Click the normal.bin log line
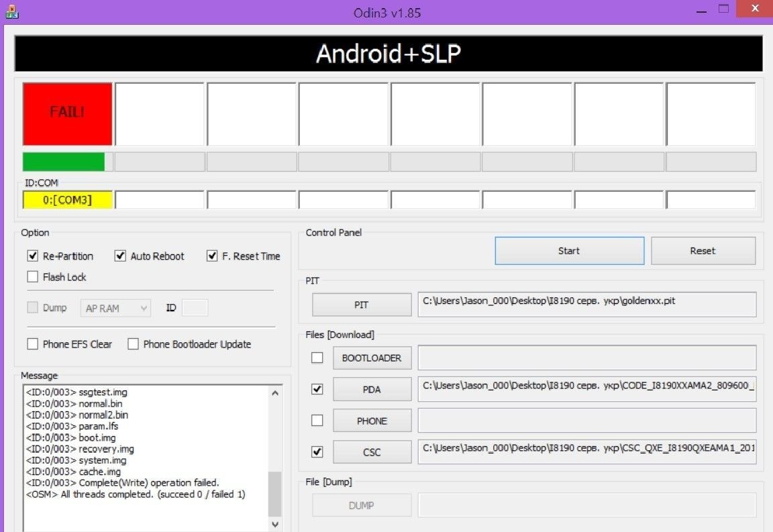 (x=74, y=403)
